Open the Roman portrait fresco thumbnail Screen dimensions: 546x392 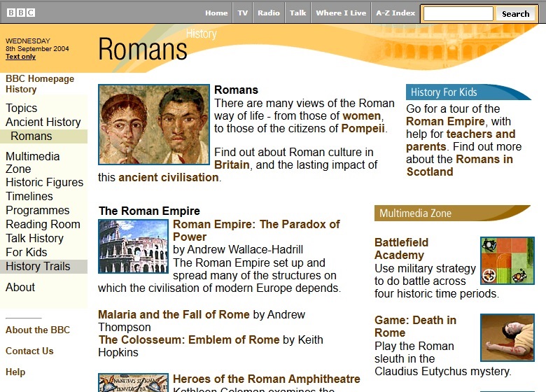(154, 125)
